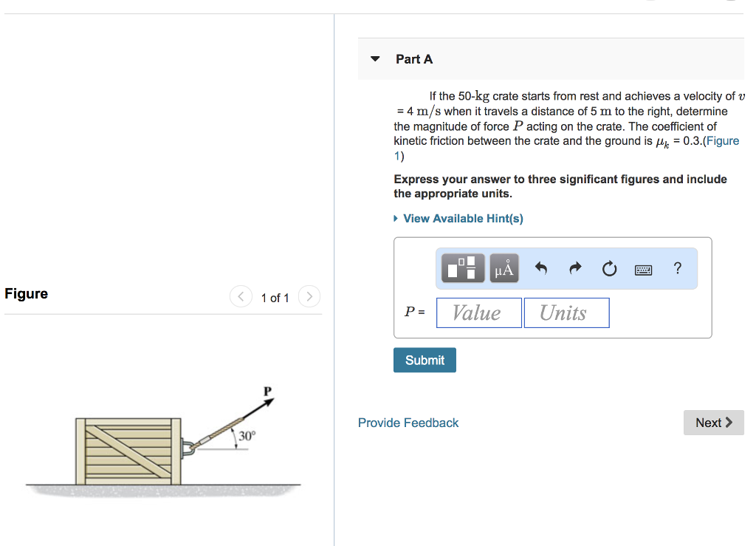Undo the last answer edit
This screenshot has height=546, width=756.
tap(540, 268)
